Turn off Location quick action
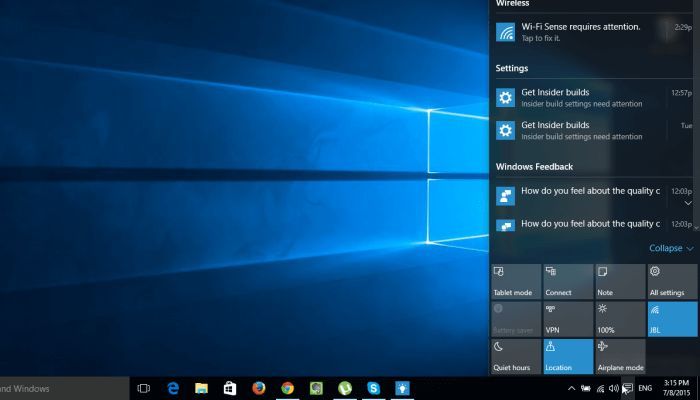 (x=567, y=356)
